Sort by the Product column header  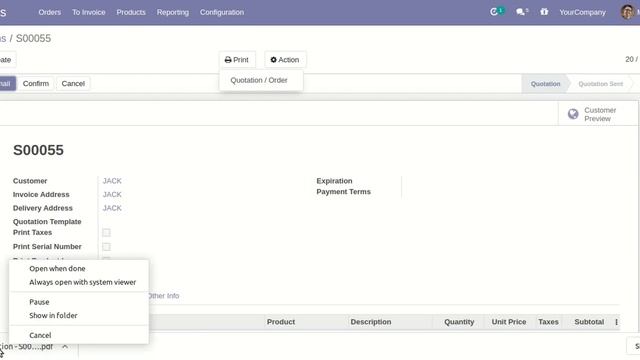[281, 322]
